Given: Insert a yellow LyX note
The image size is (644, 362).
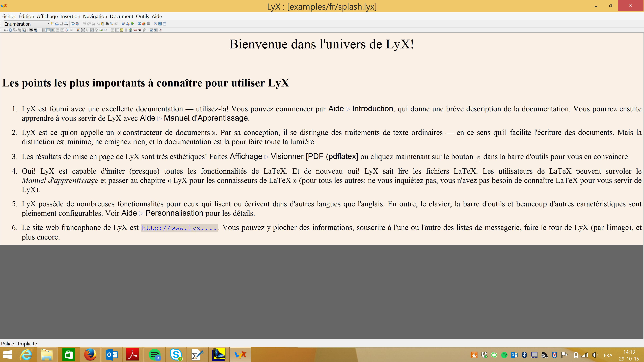Looking at the screenshot, I should click(x=121, y=30).
